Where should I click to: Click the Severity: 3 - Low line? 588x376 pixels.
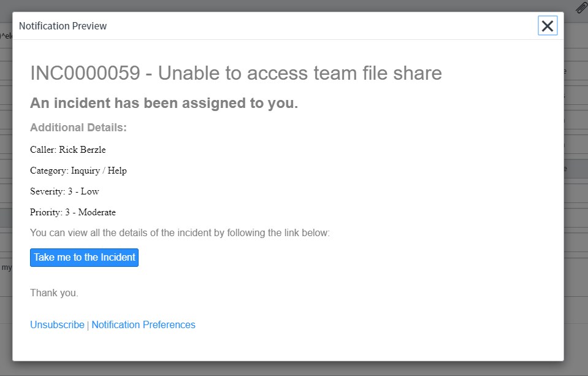pos(64,191)
